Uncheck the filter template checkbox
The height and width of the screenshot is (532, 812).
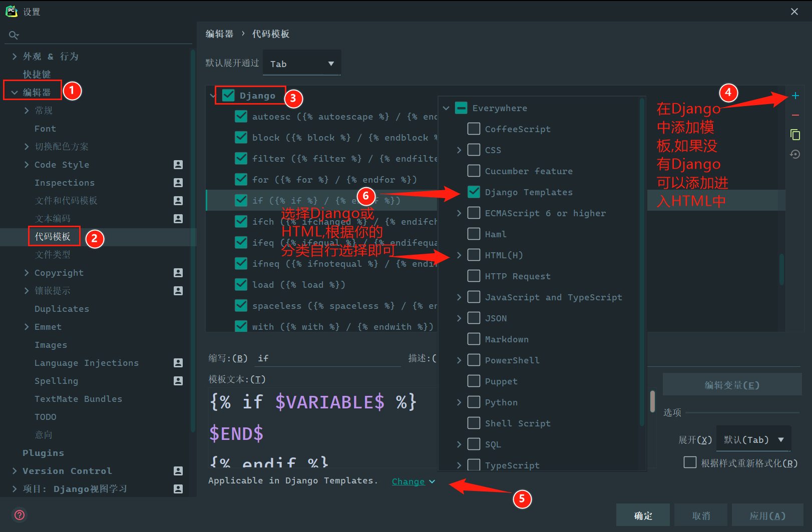click(x=241, y=159)
